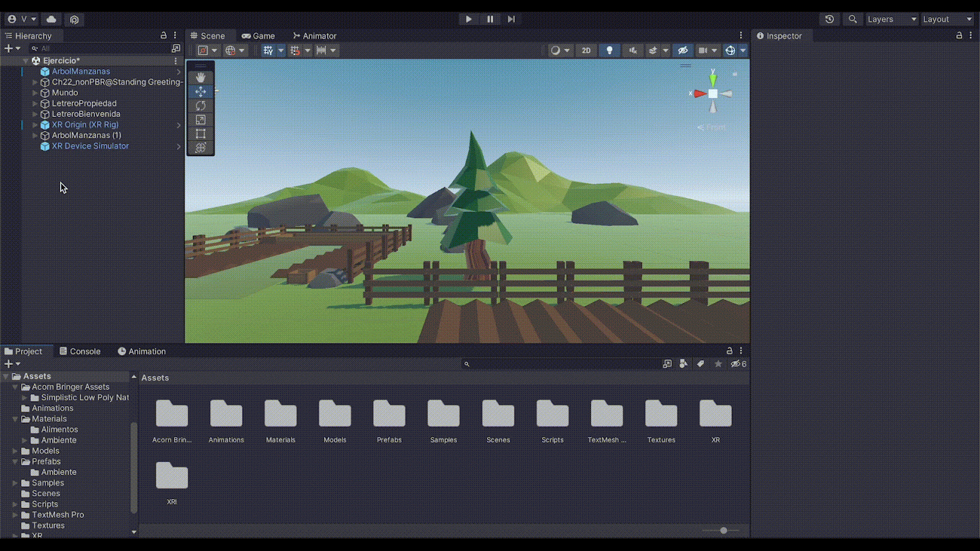980x551 pixels.
Task: Click the Step frame button
Action: coord(511,19)
